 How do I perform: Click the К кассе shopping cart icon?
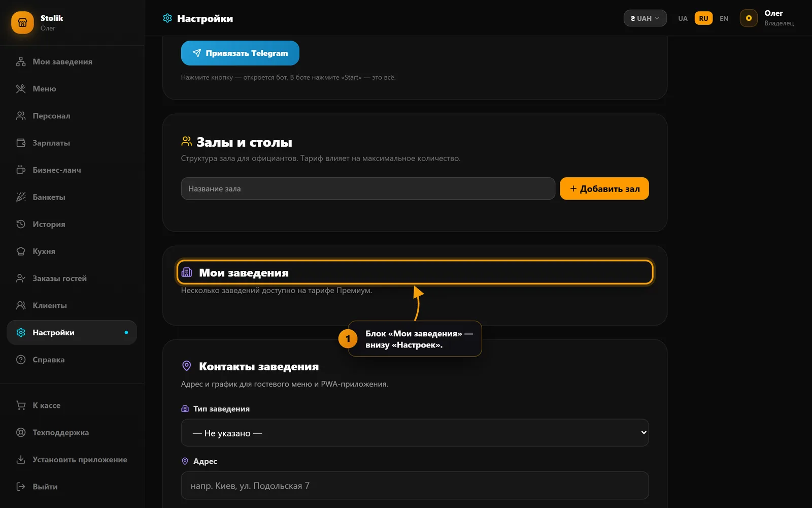point(21,405)
